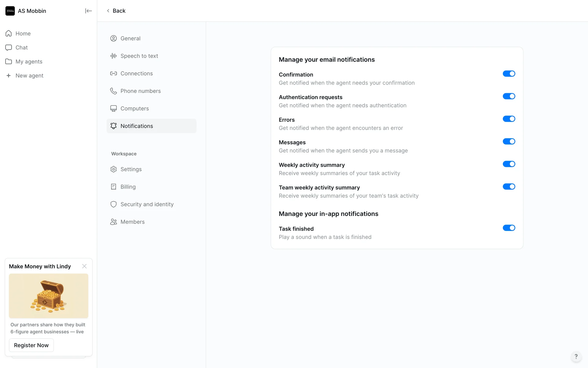
Task: Open the Connections settings tab
Action: [136, 74]
